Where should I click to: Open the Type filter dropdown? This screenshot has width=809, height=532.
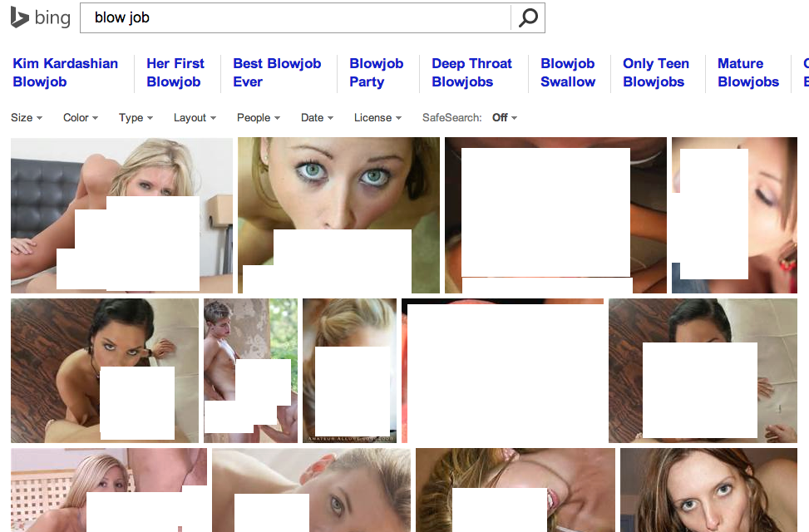(136, 118)
